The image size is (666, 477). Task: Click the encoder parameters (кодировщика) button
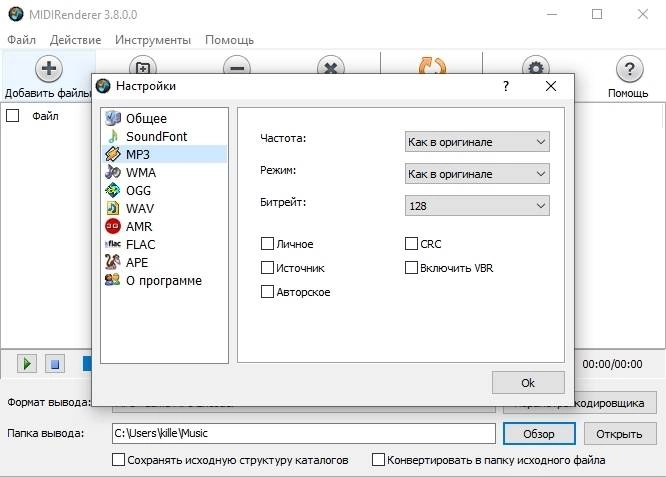click(616, 403)
